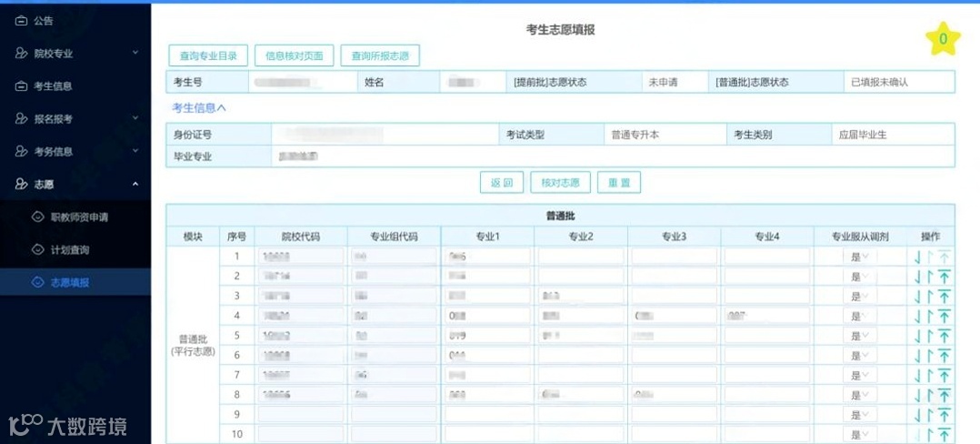Image resolution: width=980 pixels, height=444 pixels.
Task: Move row 4 to top with its icon
Action: tap(944, 317)
